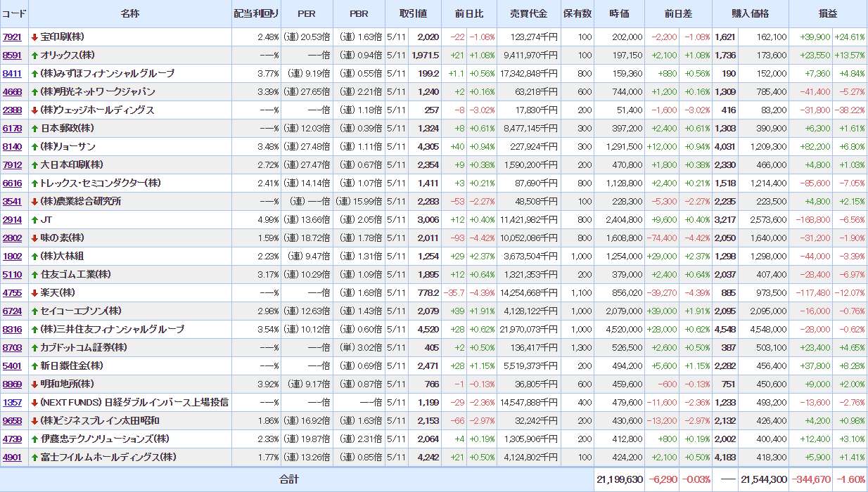
Task: Click the down arrow beside NEXT FUNDS 日経ダブルインバース上場投信
Action: [x=34, y=402]
